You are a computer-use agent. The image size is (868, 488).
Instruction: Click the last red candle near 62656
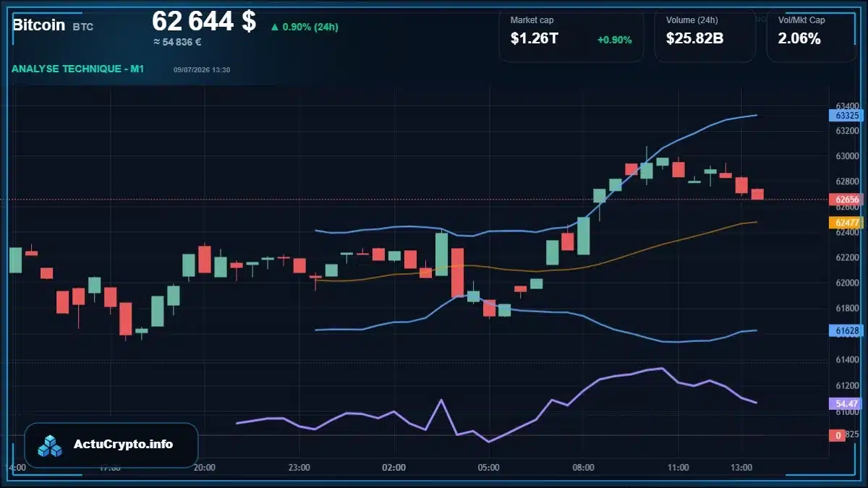tap(757, 194)
